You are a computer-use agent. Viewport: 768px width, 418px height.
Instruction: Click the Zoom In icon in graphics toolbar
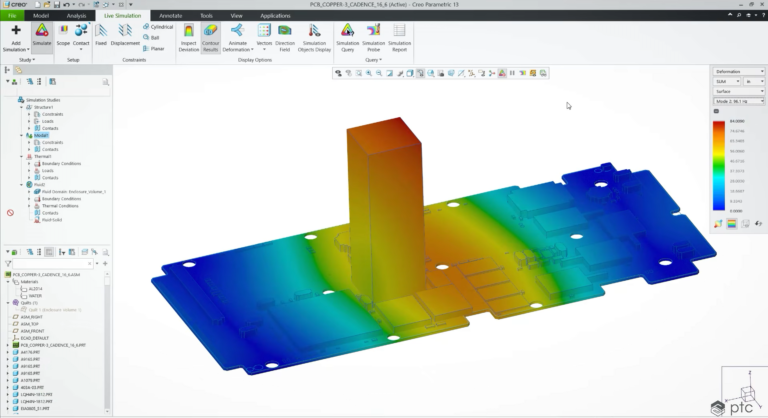click(369, 73)
